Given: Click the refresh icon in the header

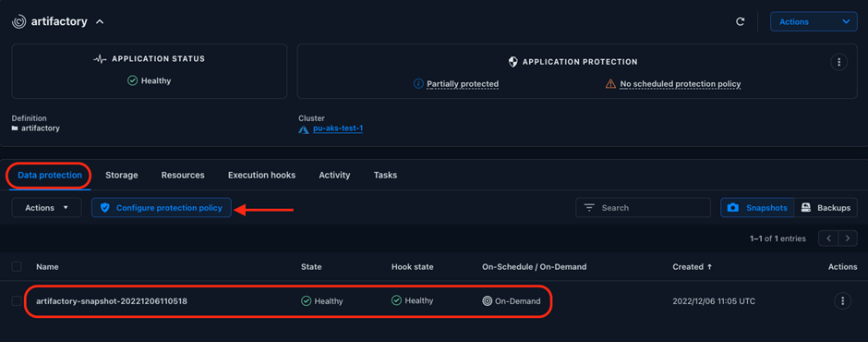Looking at the screenshot, I should click(x=741, y=21).
